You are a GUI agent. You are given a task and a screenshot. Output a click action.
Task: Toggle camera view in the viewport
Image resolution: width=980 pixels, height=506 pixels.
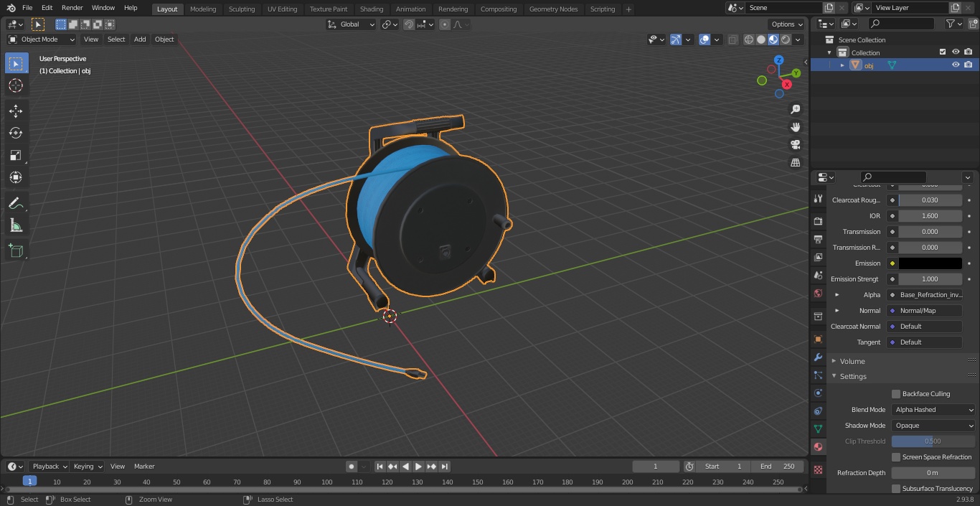795,144
